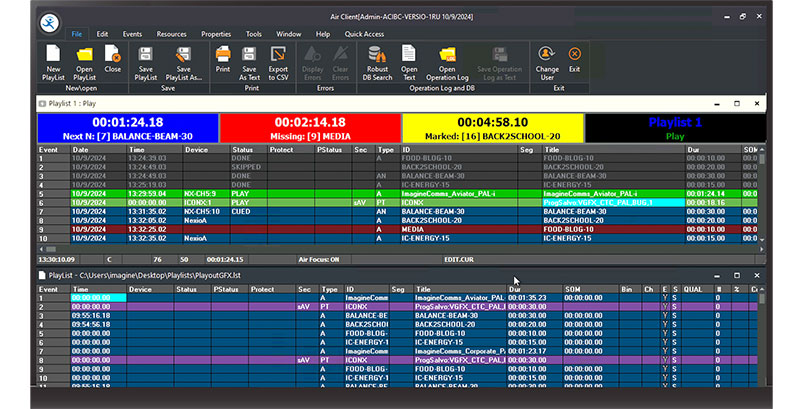Click the vertical scrollbar of PlayoutGFX playlist
The width and height of the screenshot is (800, 409).
tap(763, 335)
